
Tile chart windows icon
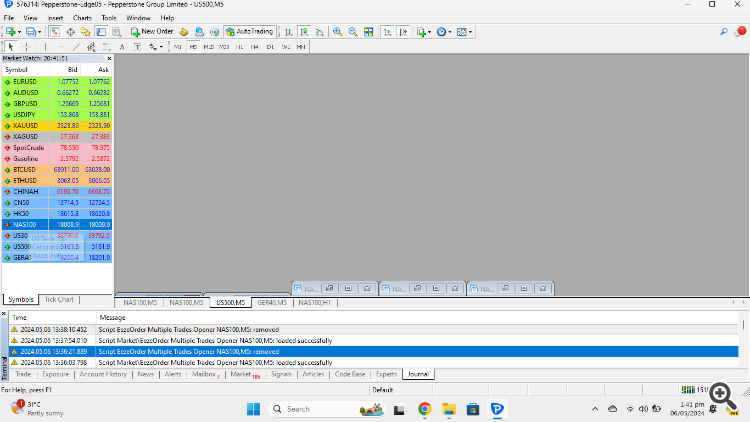coord(368,32)
